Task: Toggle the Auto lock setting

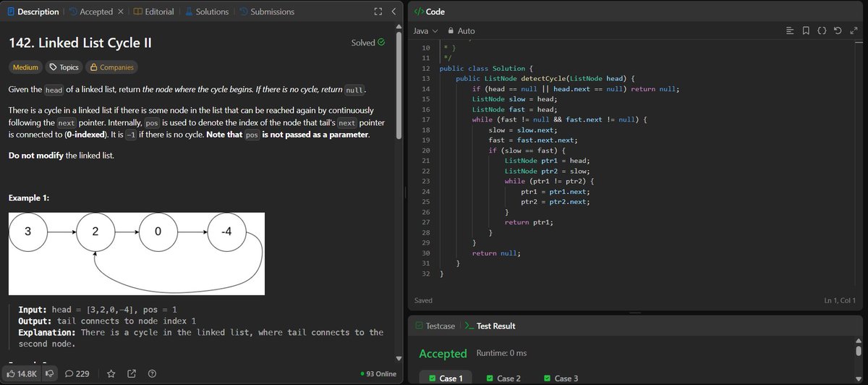Action: [461, 31]
